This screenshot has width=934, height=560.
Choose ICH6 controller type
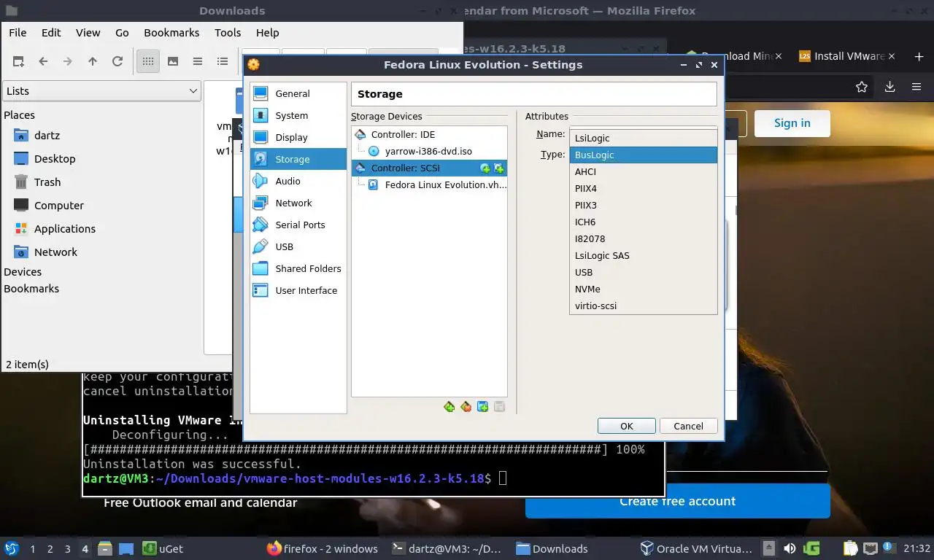[x=644, y=222]
